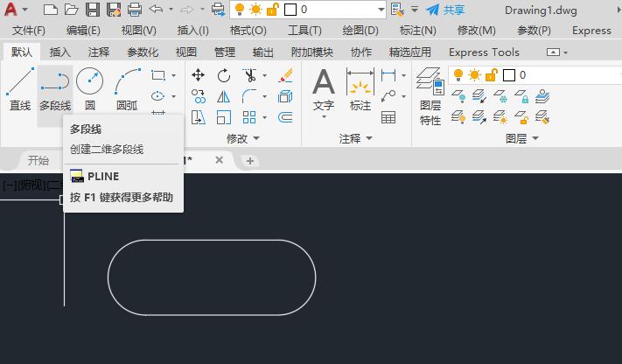Click layer stack icon with down-left arrow
The height and width of the screenshot is (364, 622).
[479, 96]
